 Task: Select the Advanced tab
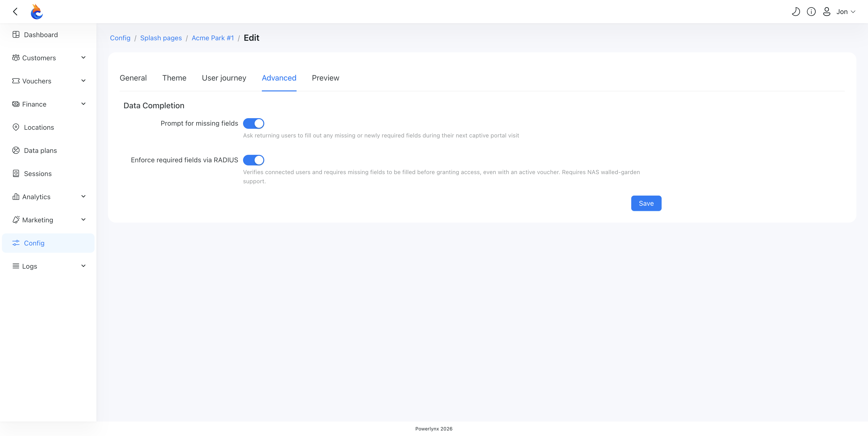click(x=279, y=78)
